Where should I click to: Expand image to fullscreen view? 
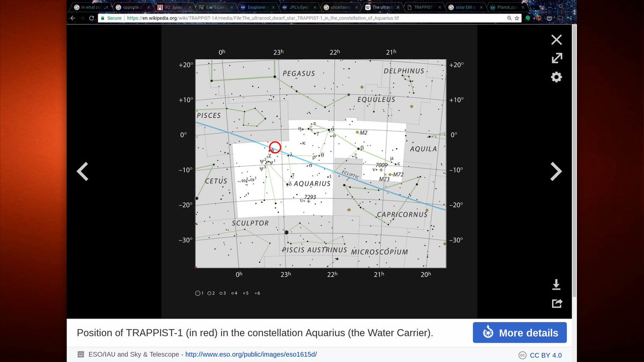557,58
